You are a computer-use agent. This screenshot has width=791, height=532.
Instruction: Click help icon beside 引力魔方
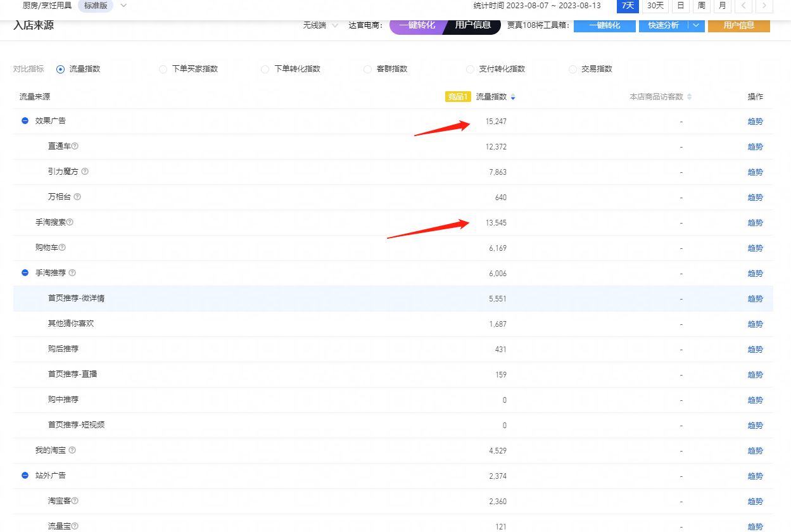click(85, 172)
